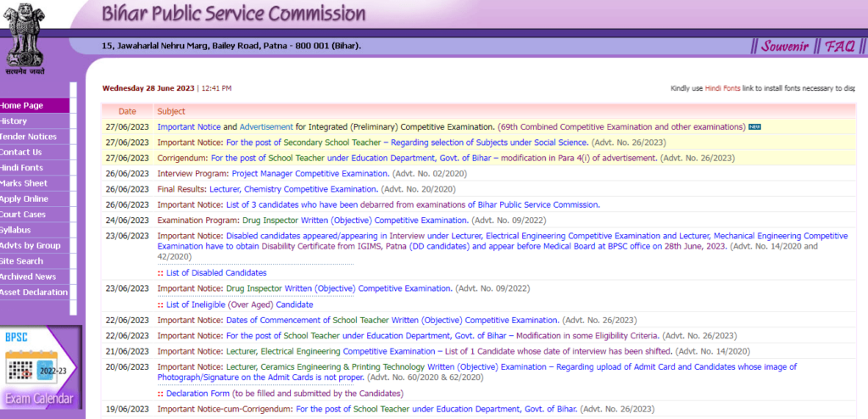Open Project Manager Competitive Examination interview program
The height and width of the screenshot is (419, 868).
coord(310,174)
